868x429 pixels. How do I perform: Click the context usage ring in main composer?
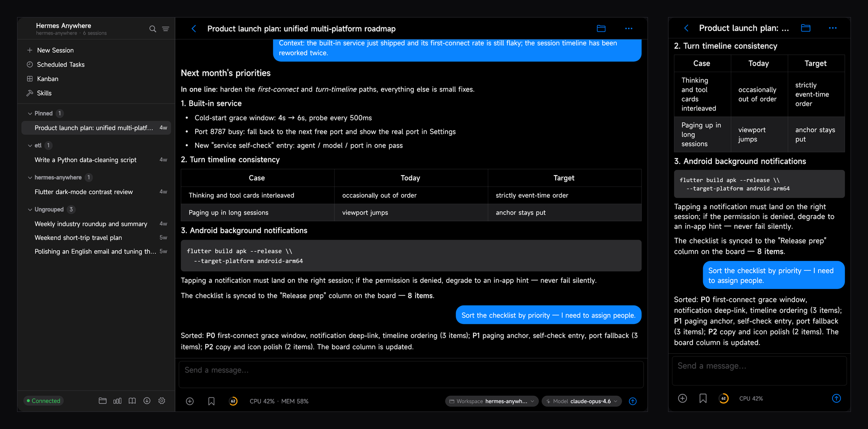tap(233, 401)
